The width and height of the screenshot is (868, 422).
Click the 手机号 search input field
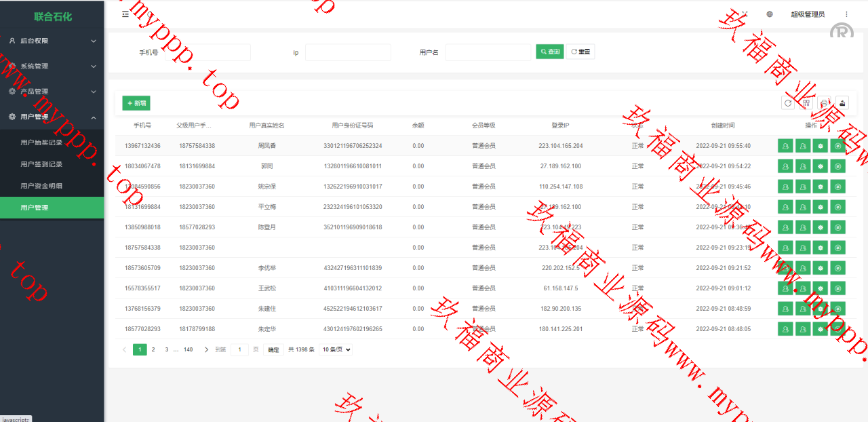tap(208, 52)
